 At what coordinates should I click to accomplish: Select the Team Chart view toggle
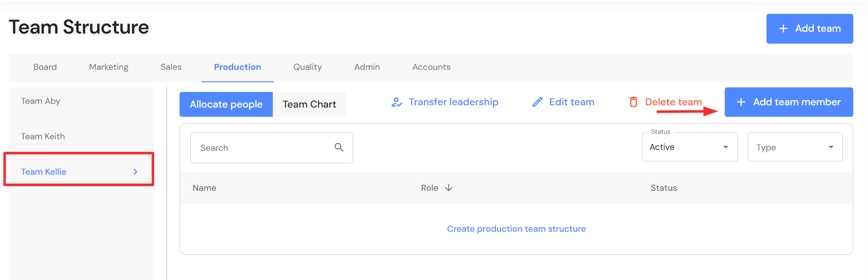click(310, 104)
